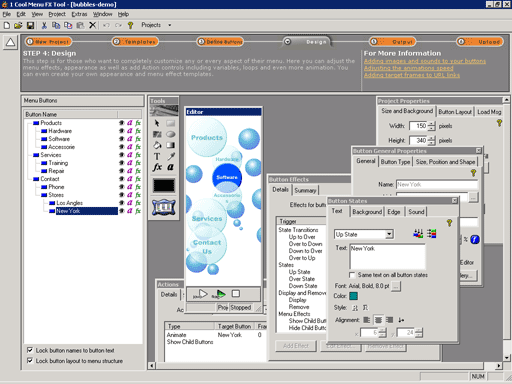Click the blue info icon in Button General Properties

475,239
